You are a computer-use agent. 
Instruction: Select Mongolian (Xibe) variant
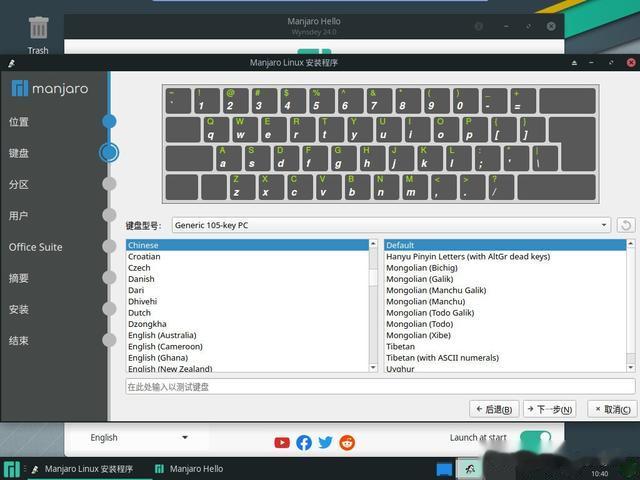pyautogui.click(x=505, y=335)
